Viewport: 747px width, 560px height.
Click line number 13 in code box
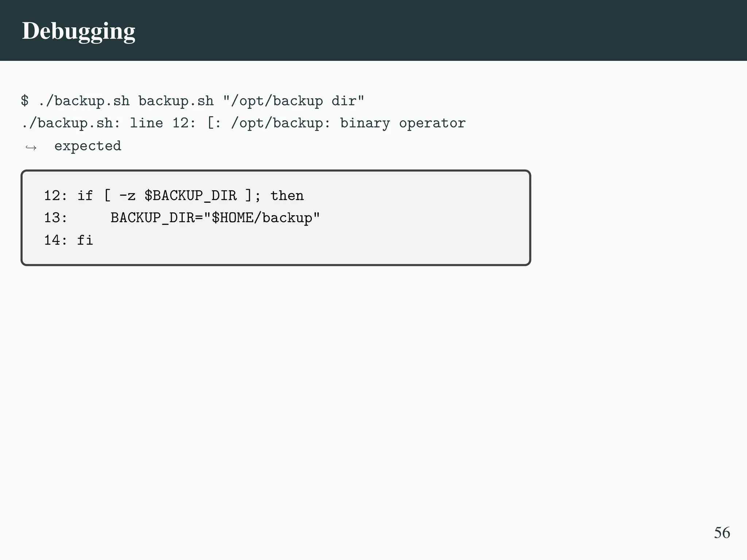tap(53, 218)
